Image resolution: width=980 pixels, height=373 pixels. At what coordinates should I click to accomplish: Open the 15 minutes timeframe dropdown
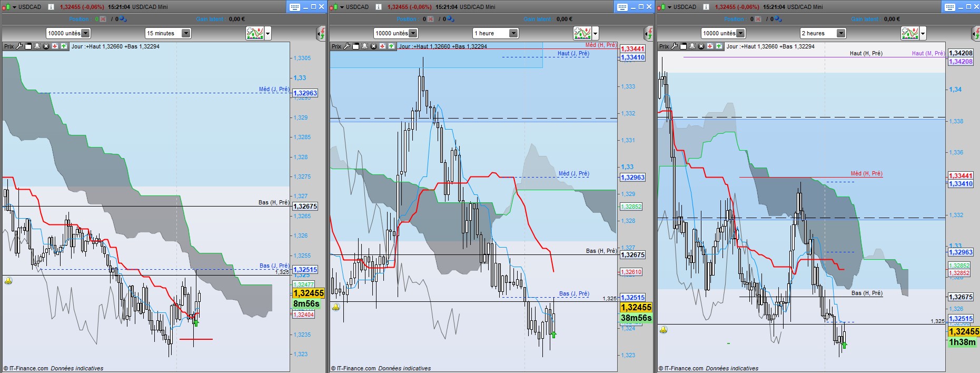pos(168,33)
